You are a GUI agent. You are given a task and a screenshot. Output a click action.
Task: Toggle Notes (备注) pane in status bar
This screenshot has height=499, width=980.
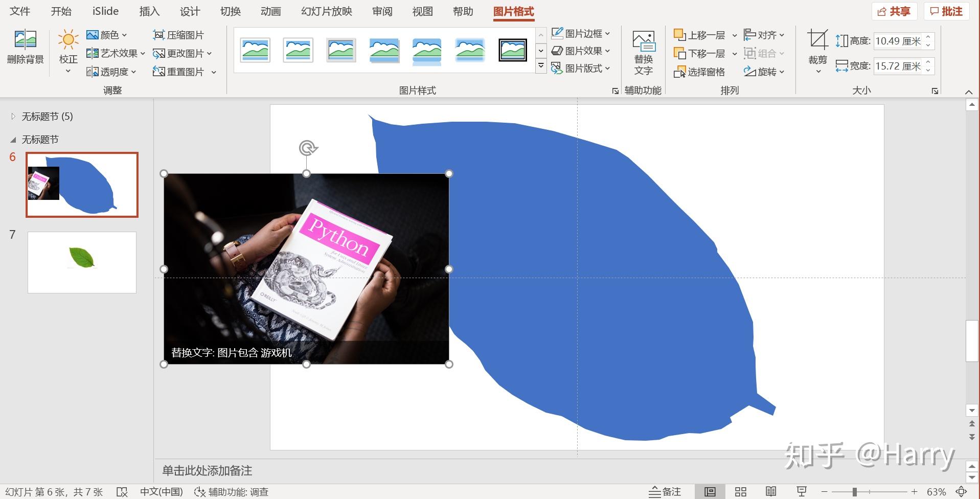[665, 492]
